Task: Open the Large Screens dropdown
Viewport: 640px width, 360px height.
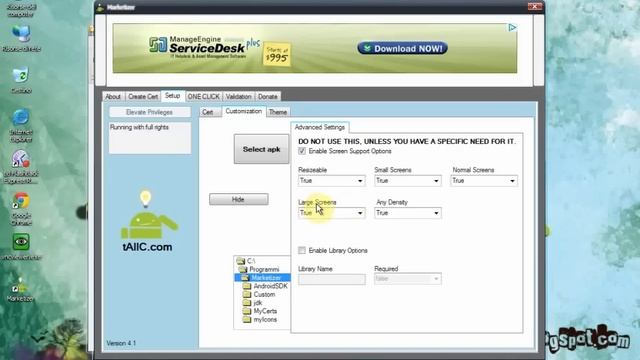Action: [331, 213]
